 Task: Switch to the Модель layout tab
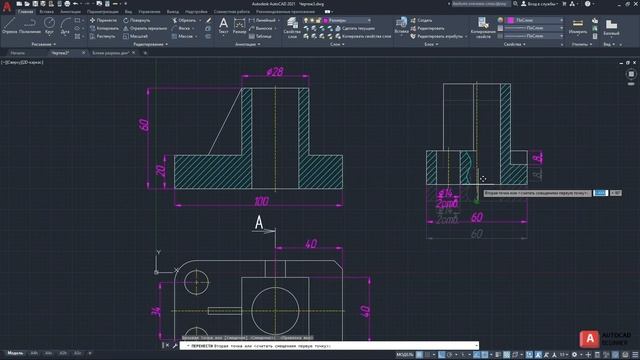[15, 353]
